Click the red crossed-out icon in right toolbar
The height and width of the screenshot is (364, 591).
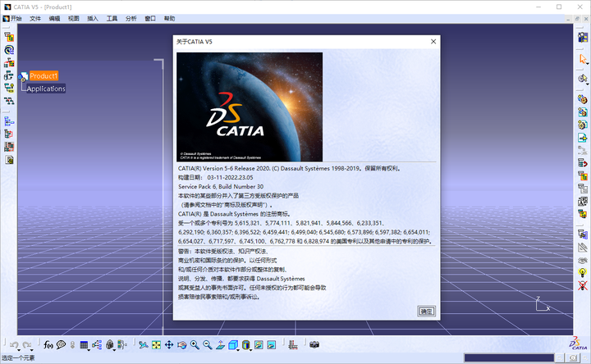(x=582, y=285)
